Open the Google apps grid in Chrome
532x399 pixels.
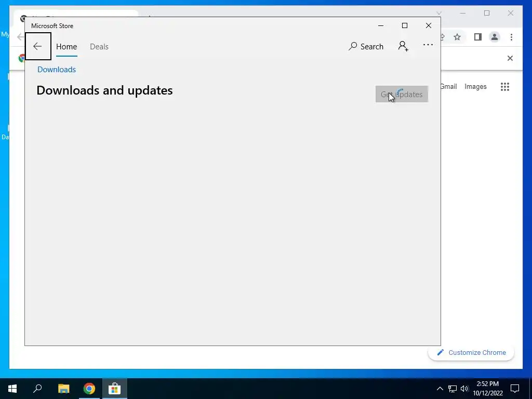(x=505, y=87)
